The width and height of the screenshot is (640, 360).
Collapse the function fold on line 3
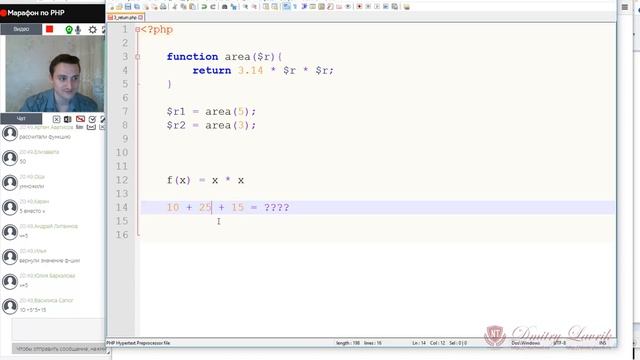click(138, 57)
